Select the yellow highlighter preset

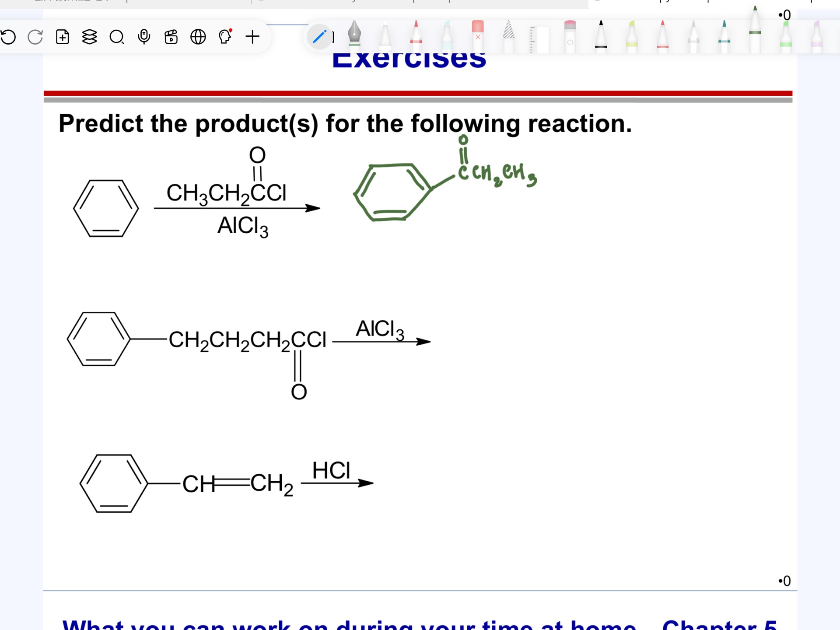coord(631,37)
